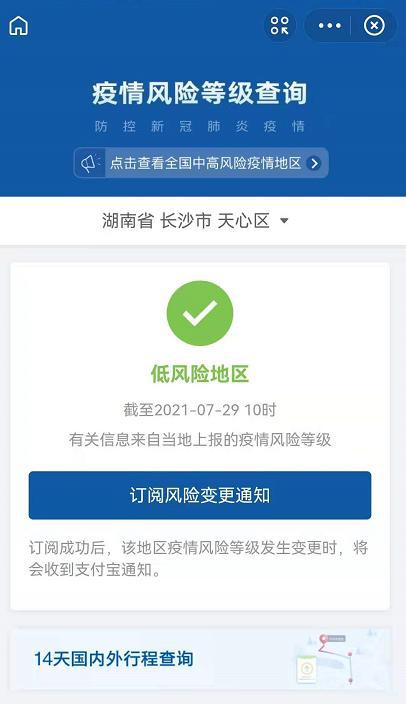Image resolution: width=406 pixels, height=704 pixels.
Task: Open the four-circle mini-program switcher icon
Action: [x=279, y=26]
